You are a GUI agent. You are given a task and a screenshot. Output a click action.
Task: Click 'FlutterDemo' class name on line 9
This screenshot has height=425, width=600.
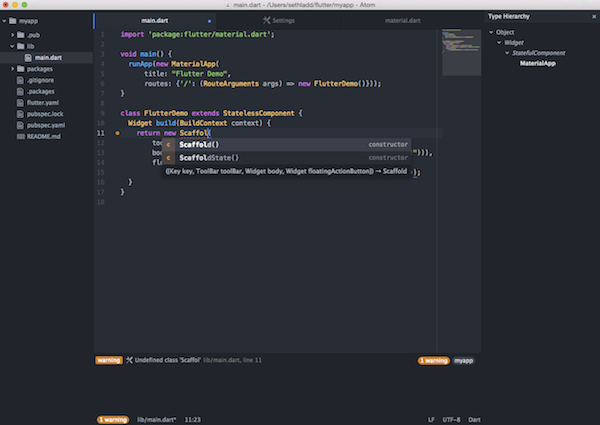click(x=166, y=113)
